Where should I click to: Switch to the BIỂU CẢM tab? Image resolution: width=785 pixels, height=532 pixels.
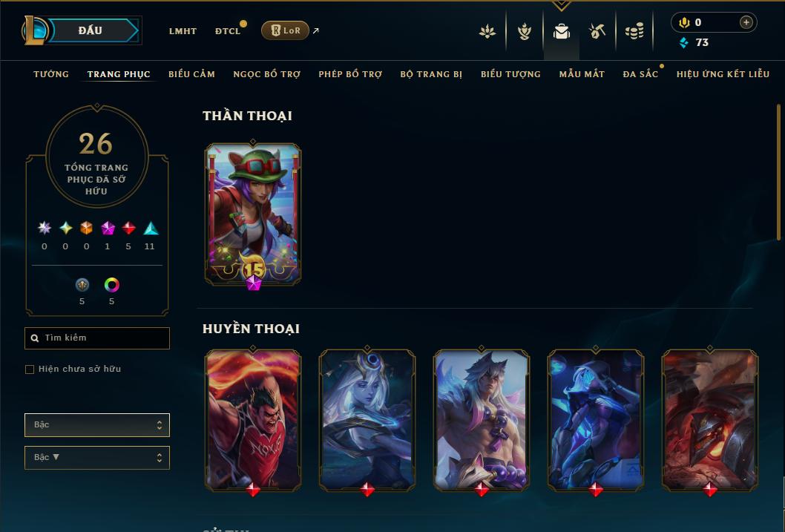[x=191, y=74]
